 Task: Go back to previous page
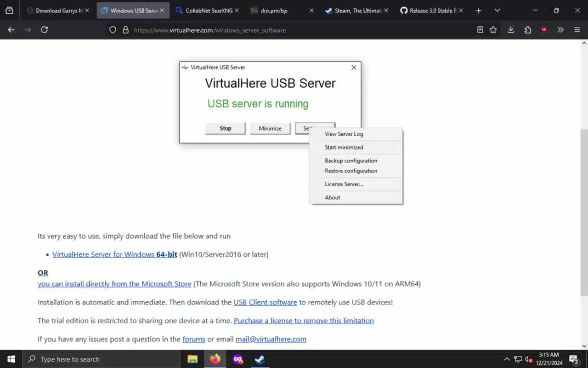[11, 30]
